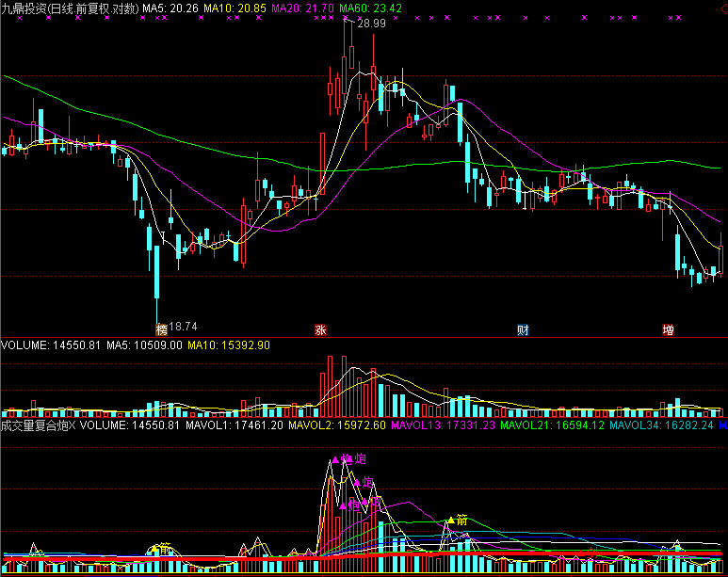Click the 榜 event marker below the chart
The image size is (728, 577).
(x=162, y=329)
